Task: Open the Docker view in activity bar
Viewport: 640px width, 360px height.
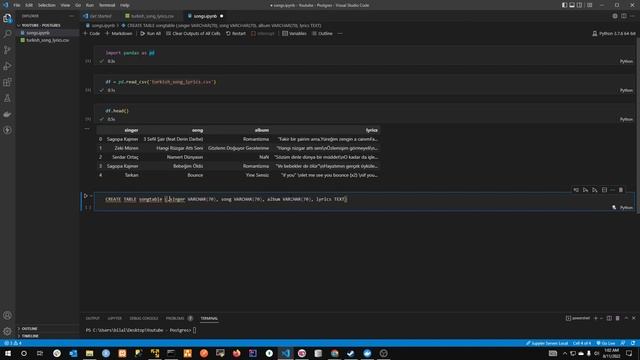Action: 7,114
